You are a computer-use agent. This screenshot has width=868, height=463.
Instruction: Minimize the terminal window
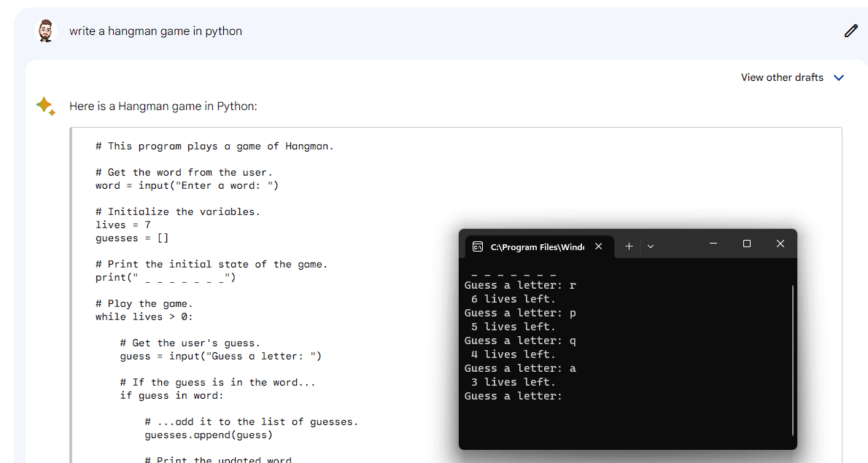tap(713, 244)
